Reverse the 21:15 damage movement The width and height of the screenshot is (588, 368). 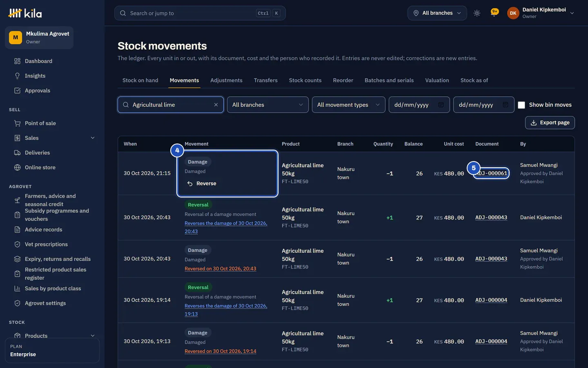click(202, 184)
